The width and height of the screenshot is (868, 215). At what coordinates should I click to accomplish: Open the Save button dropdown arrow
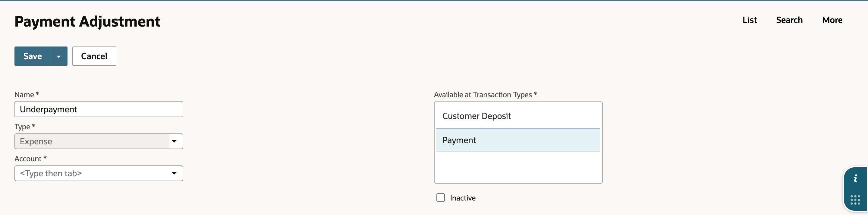[x=59, y=56]
